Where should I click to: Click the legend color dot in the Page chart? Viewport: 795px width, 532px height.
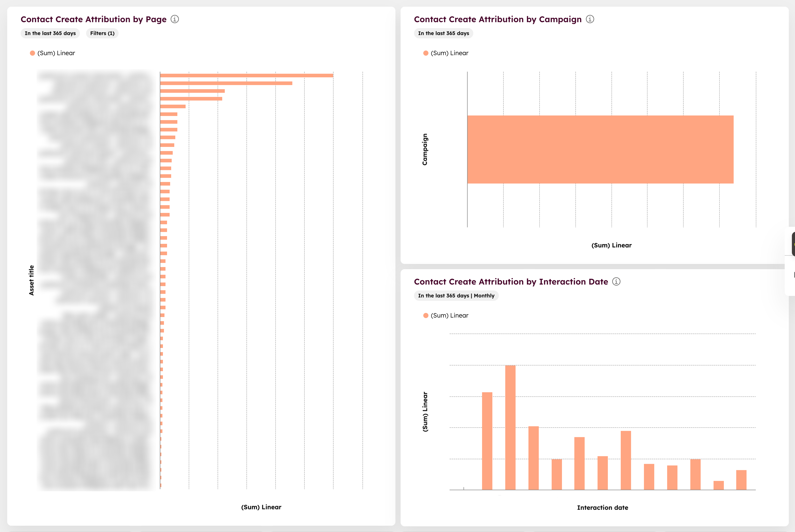(32, 53)
